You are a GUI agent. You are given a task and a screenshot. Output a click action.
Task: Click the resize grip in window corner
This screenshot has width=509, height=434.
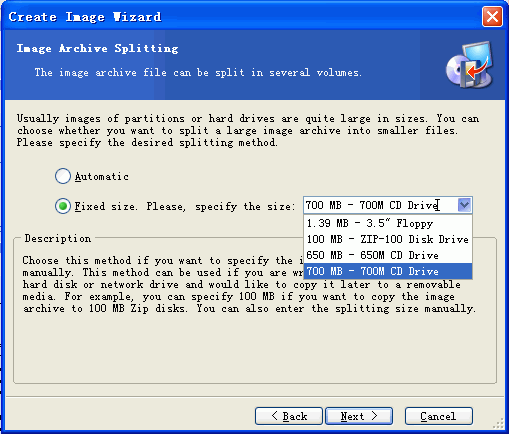coord(499,424)
